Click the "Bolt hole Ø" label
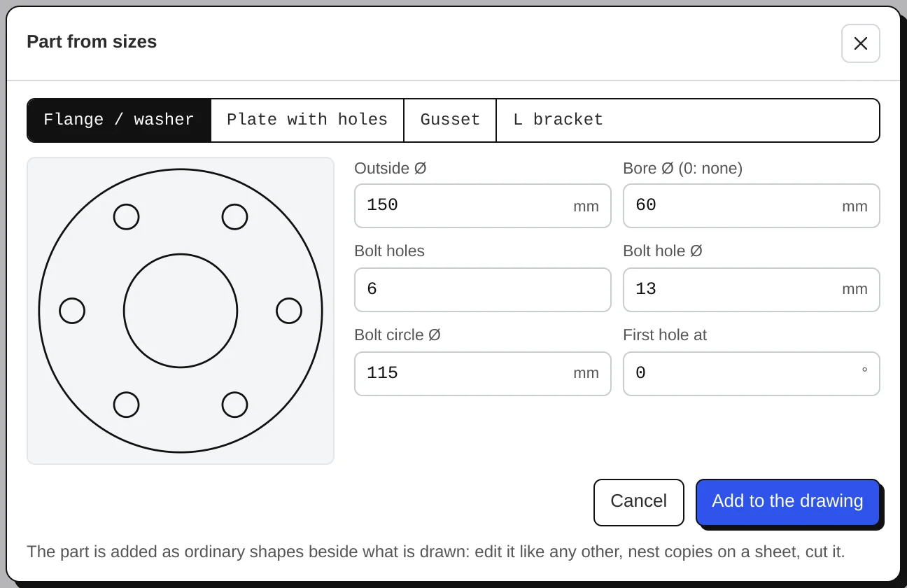Image resolution: width=907 pixels, height=588 pixels. pos(662,251)
